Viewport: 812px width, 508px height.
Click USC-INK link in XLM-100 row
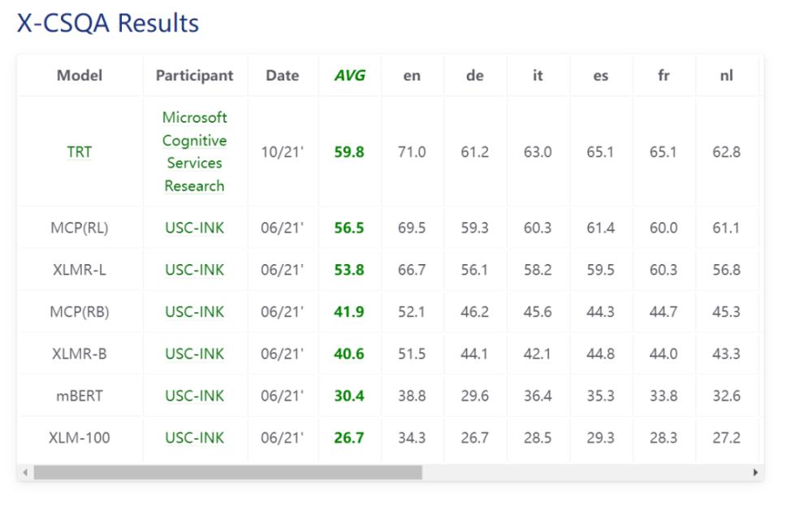[x=194, y=438]
